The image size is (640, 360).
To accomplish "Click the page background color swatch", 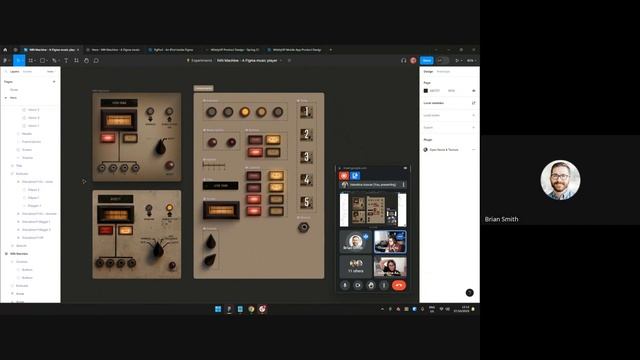I will pos(426,91).
